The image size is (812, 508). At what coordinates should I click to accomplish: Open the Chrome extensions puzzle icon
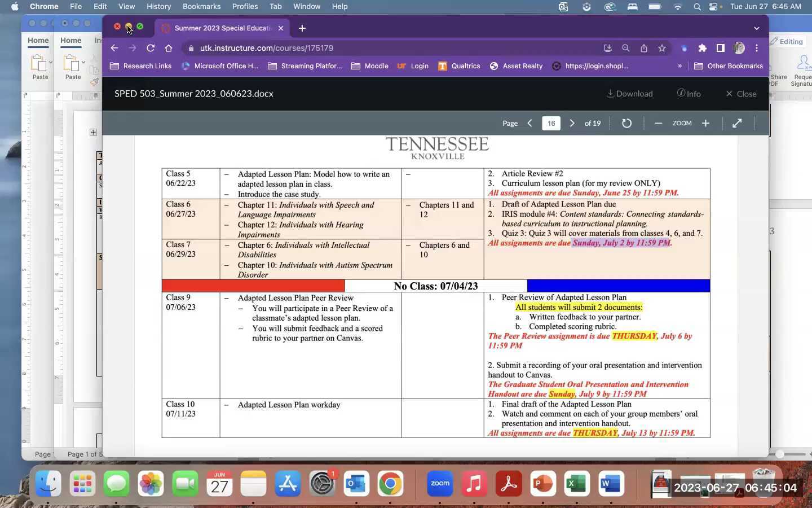tap(703, 48)
